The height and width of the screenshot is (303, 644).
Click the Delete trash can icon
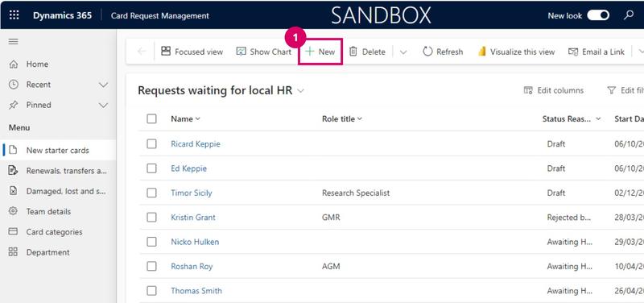tap(353, 52)
